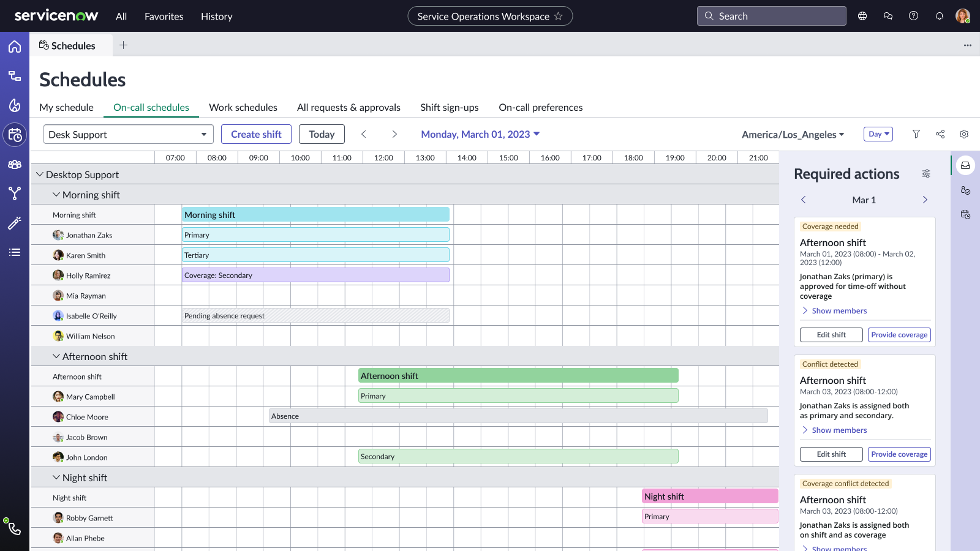Collapse the Night shift section
The height and width of the screenshot is (551, 980).
click(x=56, y=478)
